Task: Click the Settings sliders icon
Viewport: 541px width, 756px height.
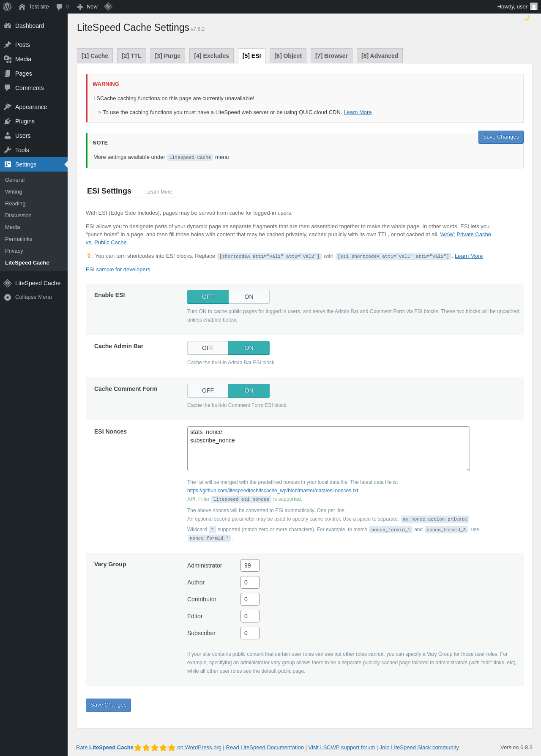Action: tap(8, 164)
